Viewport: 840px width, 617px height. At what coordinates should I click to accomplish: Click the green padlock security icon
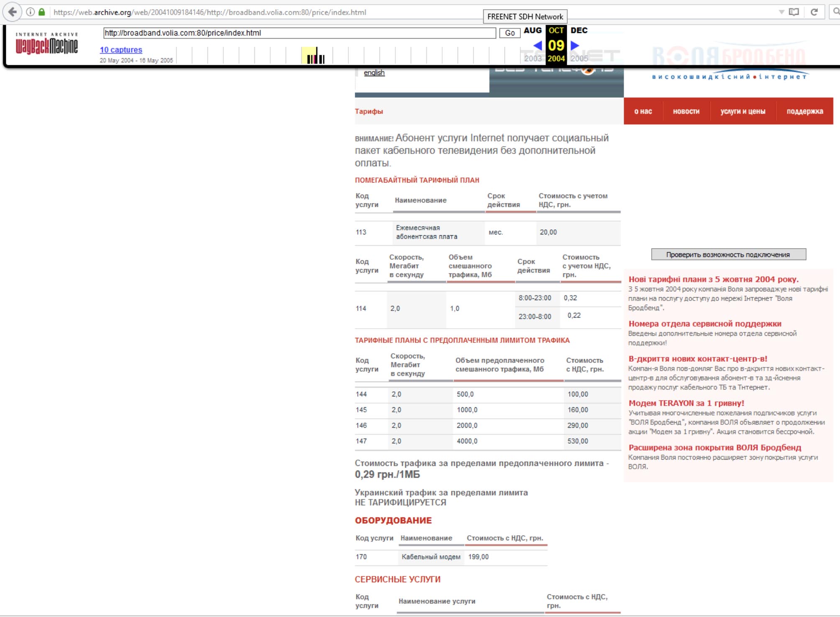coord(41,12)
